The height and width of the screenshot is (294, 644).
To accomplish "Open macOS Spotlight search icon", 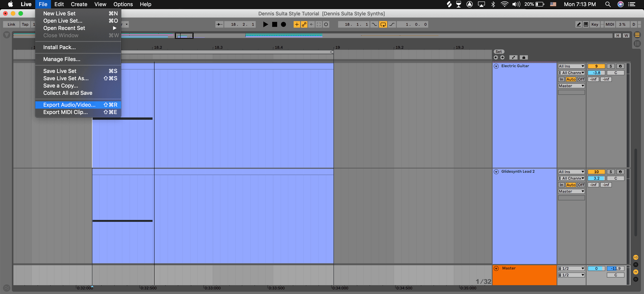I will (608, 4).
